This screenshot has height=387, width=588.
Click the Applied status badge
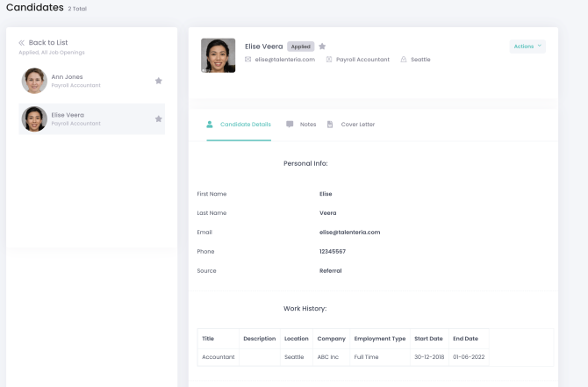click(x=301, y=47)
